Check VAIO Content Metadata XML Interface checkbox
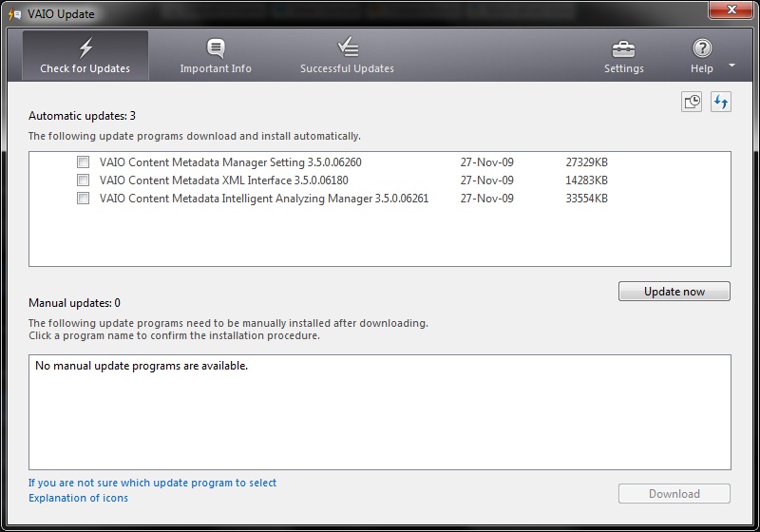The image size is (760, 532). point(84,180)
